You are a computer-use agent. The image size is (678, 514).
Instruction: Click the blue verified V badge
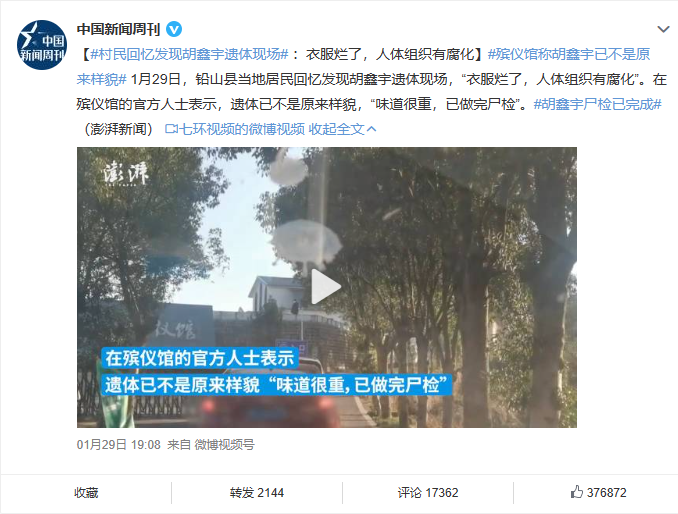pyautogui.click(x=174, y=29)
